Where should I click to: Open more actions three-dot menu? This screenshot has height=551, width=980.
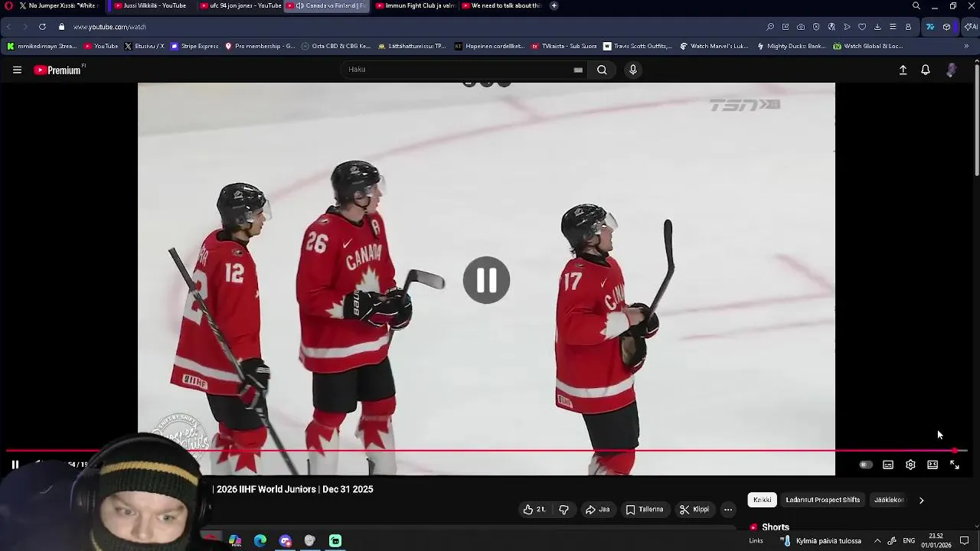pos(728,510)
